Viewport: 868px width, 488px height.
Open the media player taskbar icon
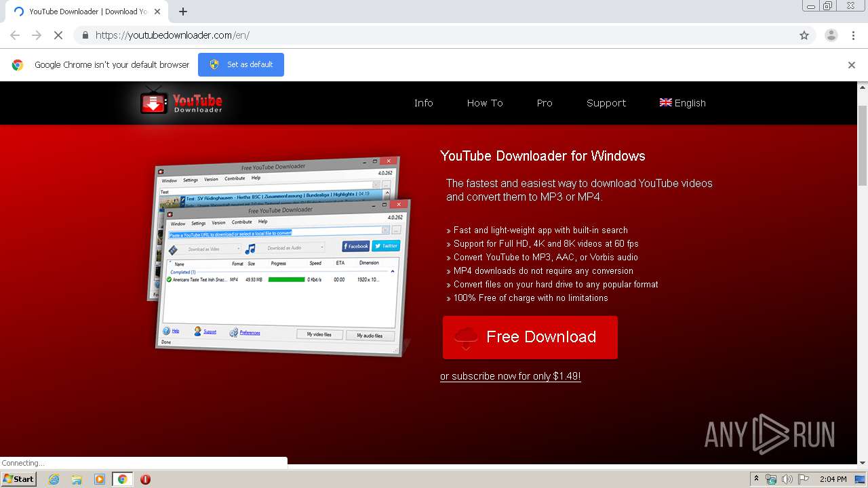(100, 479)
